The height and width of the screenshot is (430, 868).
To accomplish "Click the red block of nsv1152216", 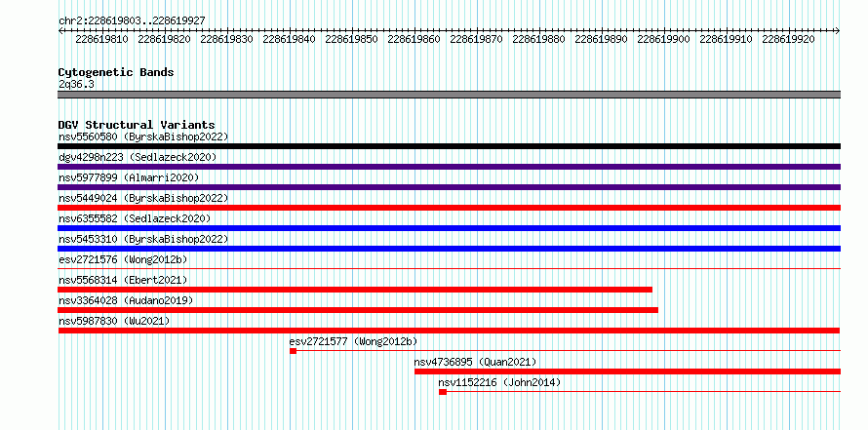I will click(443, 392).
